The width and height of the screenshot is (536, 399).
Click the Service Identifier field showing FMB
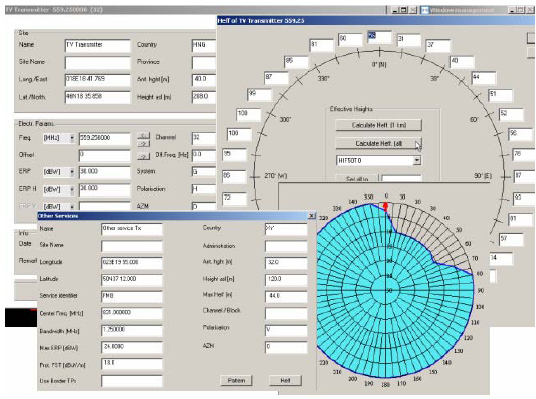click(x=132, y=296)
